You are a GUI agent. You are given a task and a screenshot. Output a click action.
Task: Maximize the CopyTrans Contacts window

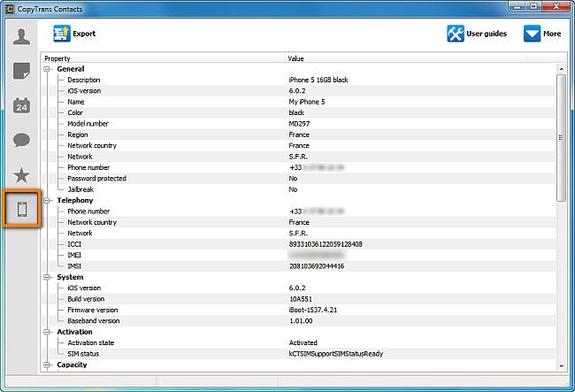coord(533,7)
